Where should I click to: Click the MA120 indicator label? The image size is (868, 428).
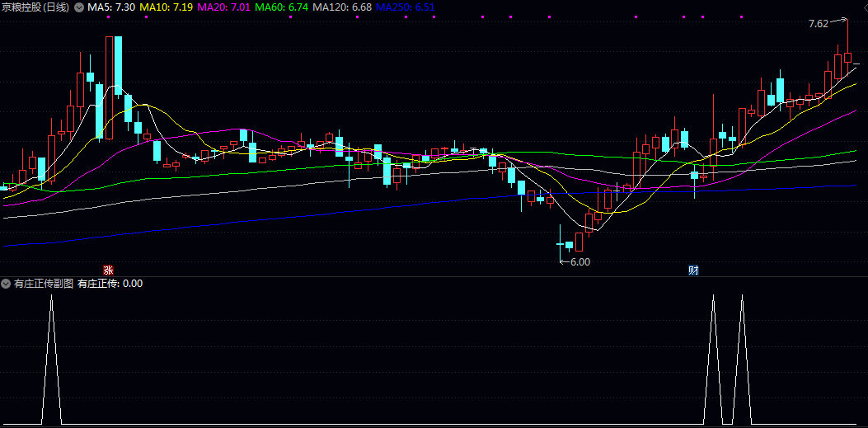tap(342, 7)
